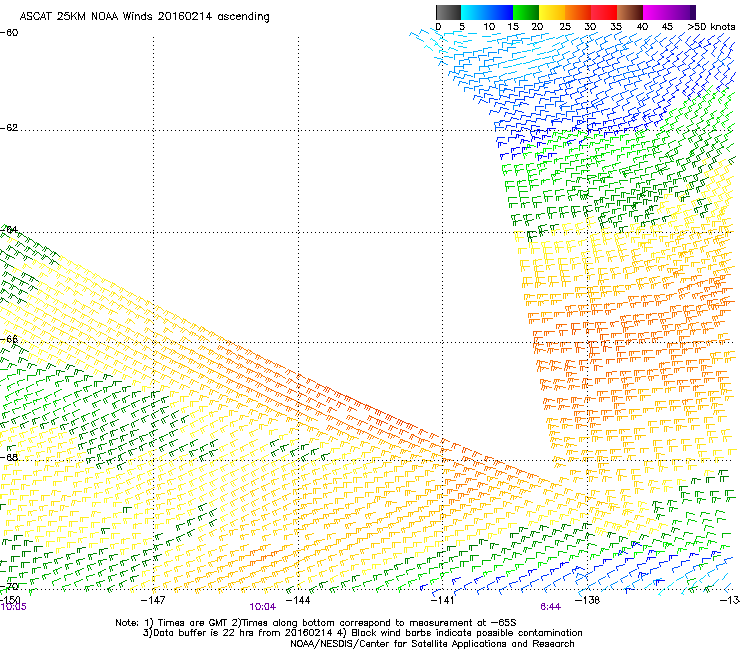
Task: Click the purple '10:04' swath time label
Action: 262,607
